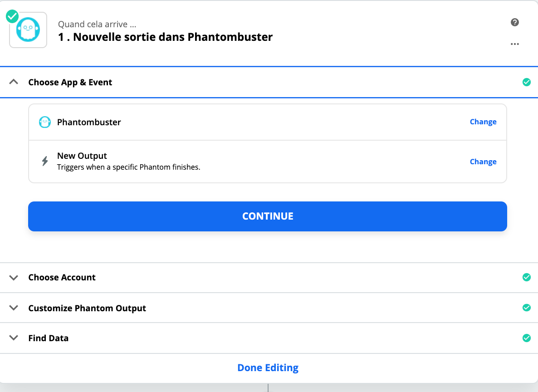Click the step title Nouvelle sortie dans Phantombuster
This screenshot has width=538, height=392.
pyautogui.click(x=166, y=37)
